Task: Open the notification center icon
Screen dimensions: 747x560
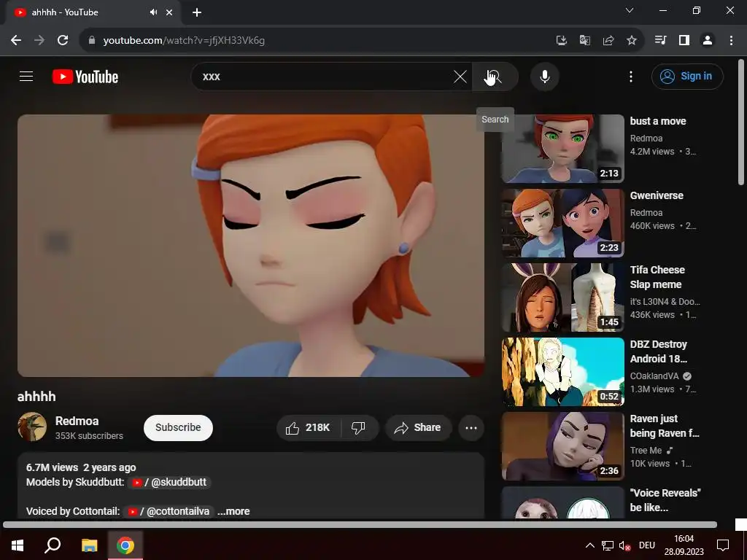Action: pyautogui.click(x=723, y=545)
